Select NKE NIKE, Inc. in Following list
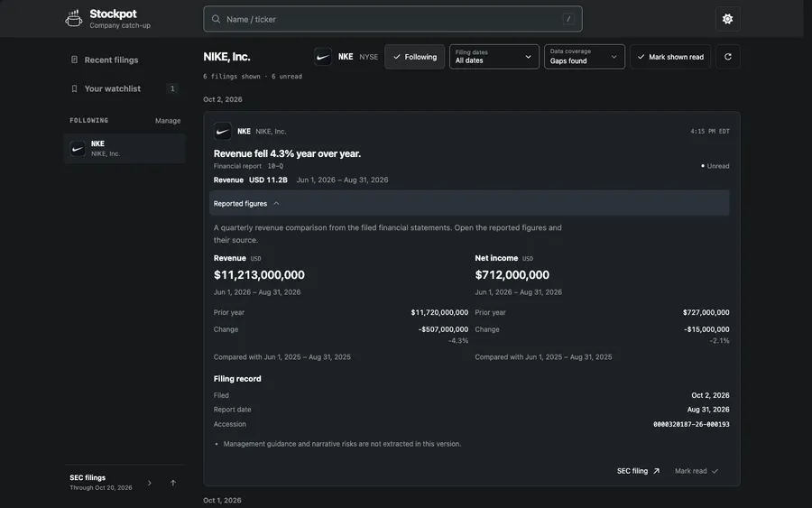 click(125, 149)
